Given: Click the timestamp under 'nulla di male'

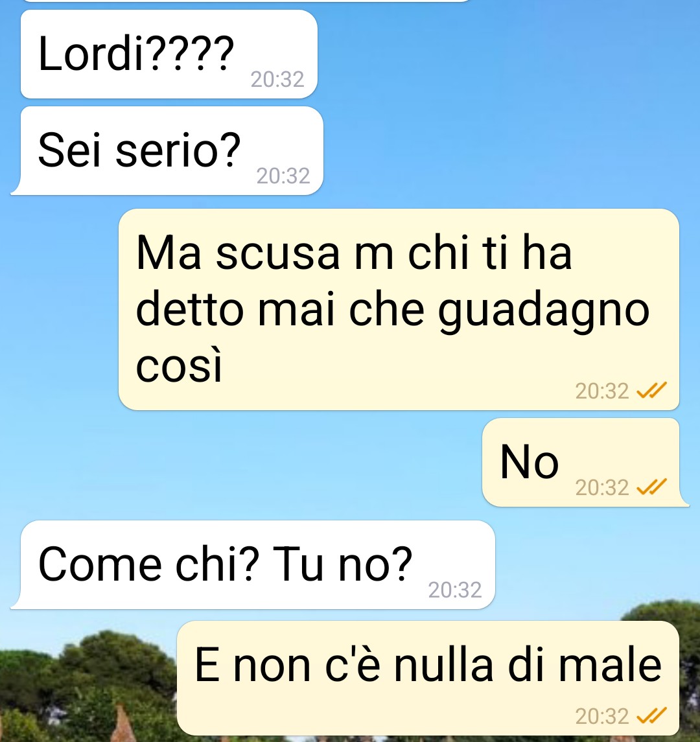Looking at the screenshot, I should [x=602, y=717].
